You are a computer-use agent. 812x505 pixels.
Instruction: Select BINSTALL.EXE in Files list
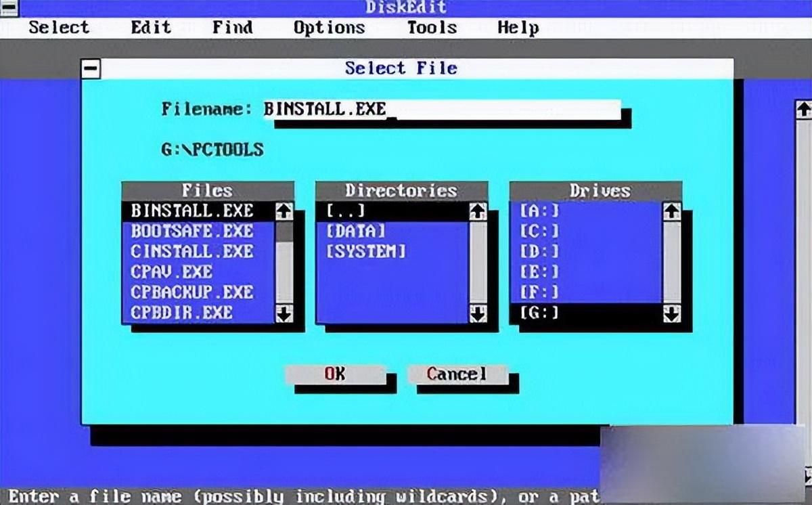click(198, 211)
